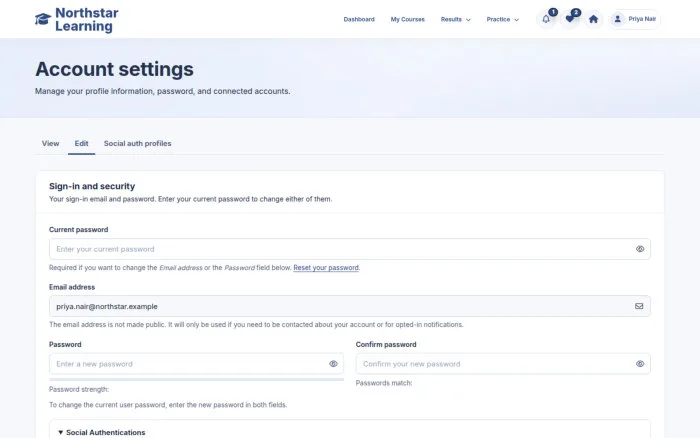Viewport: 700px width, 438px height.
Task: Toggle visibility of Confirm password field
Action: [640, 364]
